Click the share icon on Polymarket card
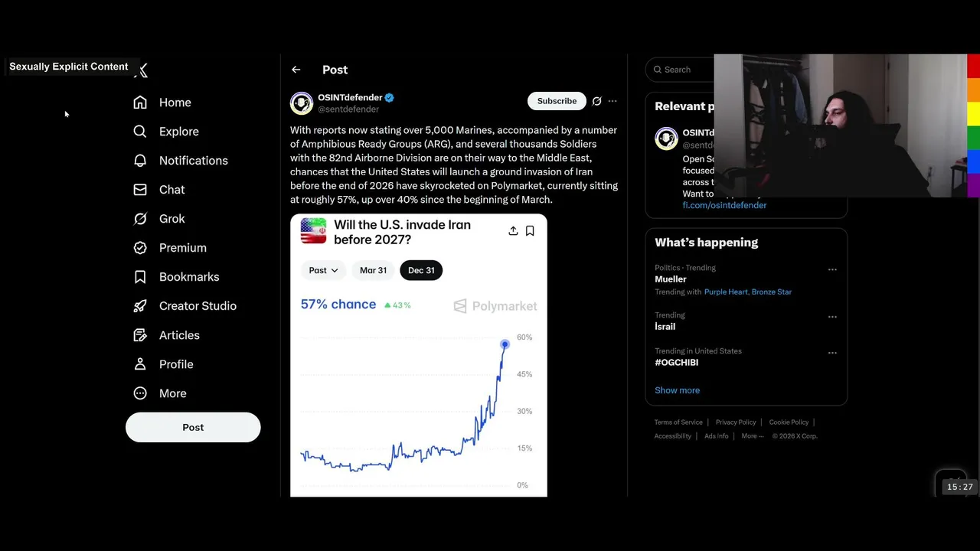Screen dimensions: 980x551 click(513, 231)
